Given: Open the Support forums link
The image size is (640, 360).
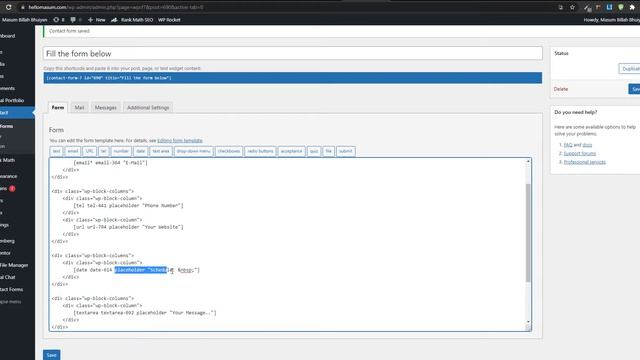Looking at the screenshot, I should 580,153.
